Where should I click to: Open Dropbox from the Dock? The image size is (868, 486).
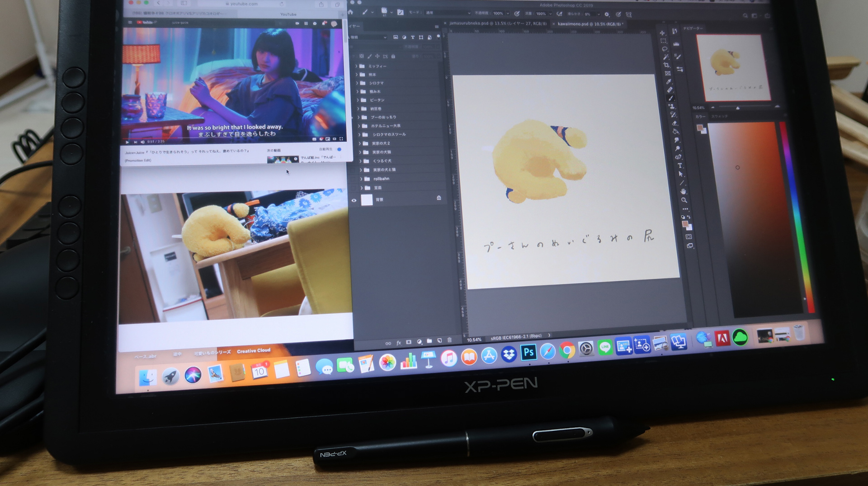tap(509, 354)
